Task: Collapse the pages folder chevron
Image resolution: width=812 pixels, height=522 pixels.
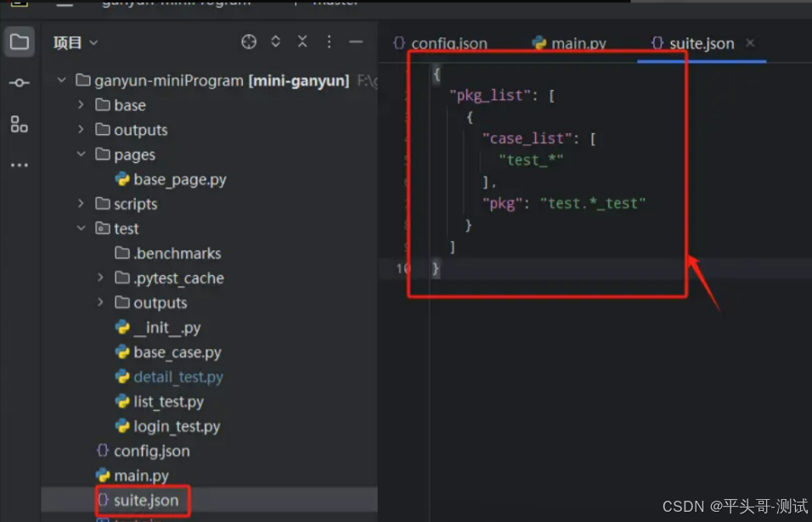Action: point(81,154)
